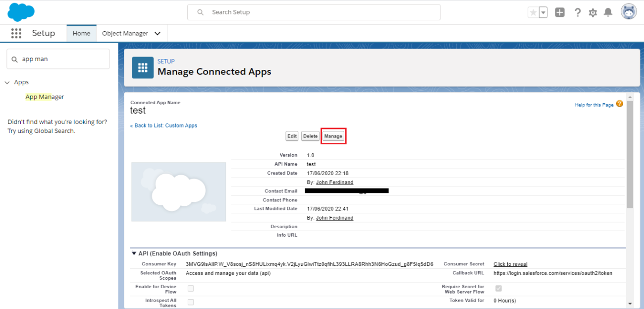Click the Search Setup input field
Screen dimensions: 644x309
(314, 12)
